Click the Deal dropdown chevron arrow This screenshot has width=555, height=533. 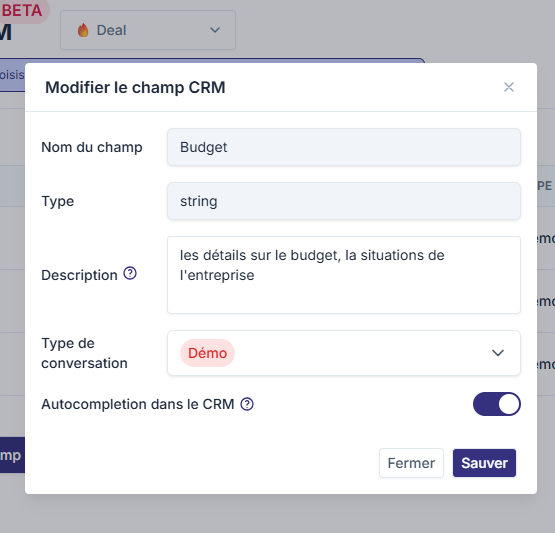(x=215, y=30)
